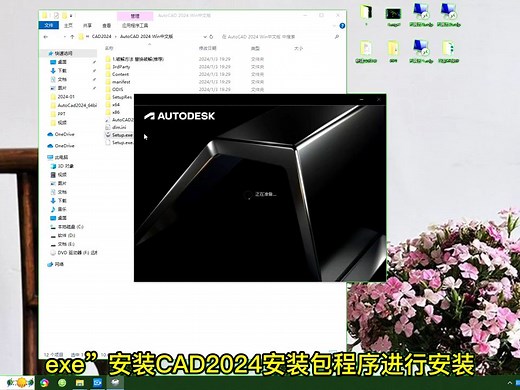Image resolution: width=520 pixels, height=390 pixels.
Task: Select the ODIS folder
Action: 114,89
